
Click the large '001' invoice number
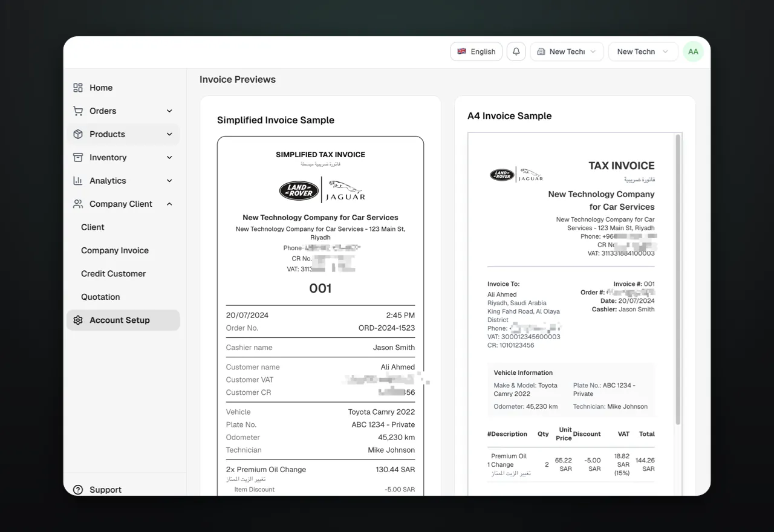pyautogui.click(x=320, y=288)
